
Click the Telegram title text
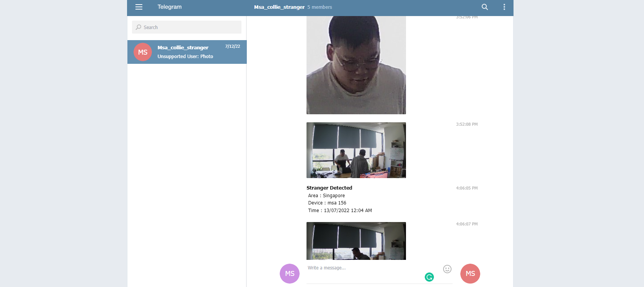click(170, 7)
